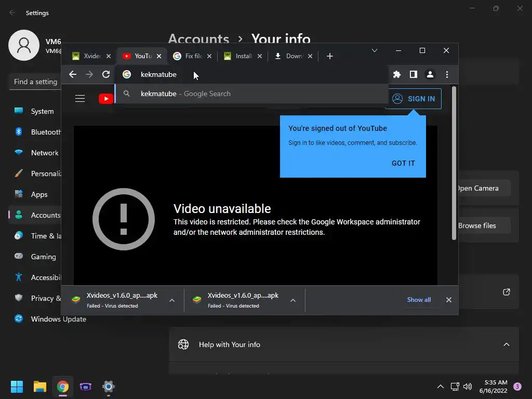The image size is (532, 399).
Task: Open System in Settings sidebar
Action: 35,111
